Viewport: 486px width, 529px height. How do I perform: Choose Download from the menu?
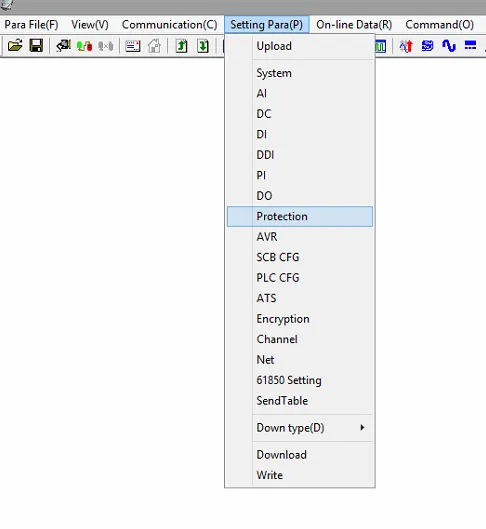[x=300, y=455]
